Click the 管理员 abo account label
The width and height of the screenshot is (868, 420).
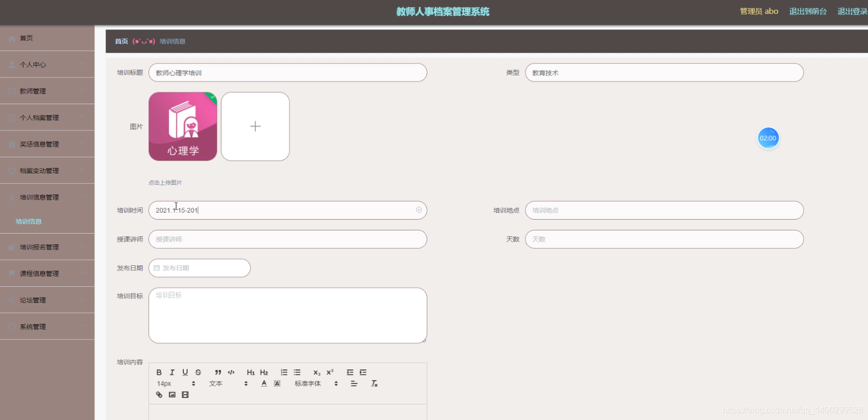coord(759,11)
